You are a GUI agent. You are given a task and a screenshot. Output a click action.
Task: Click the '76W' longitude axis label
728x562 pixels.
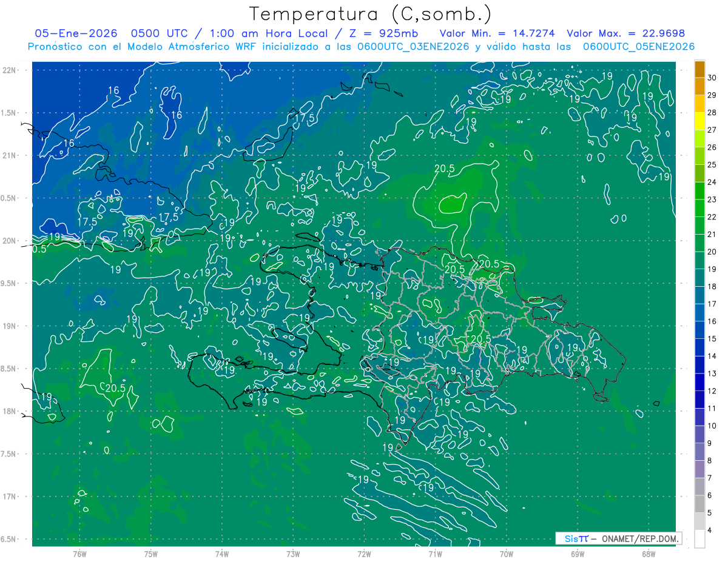[x=79, y=554]
